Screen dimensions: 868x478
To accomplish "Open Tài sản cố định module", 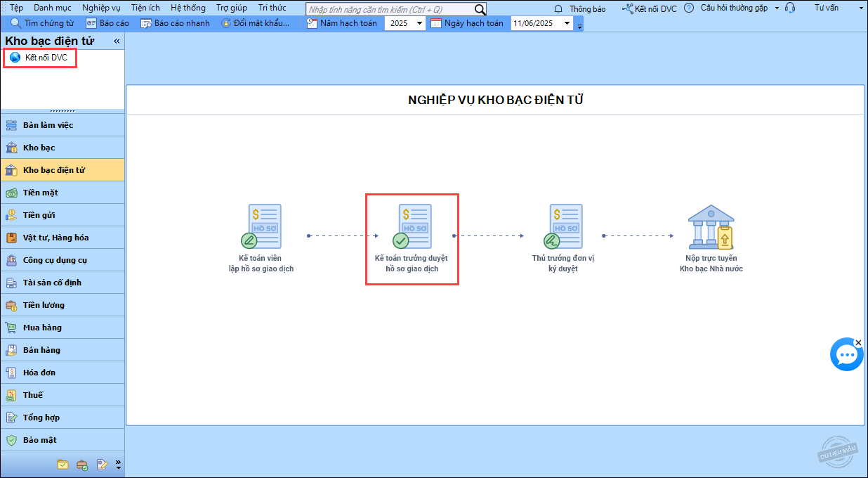I will pyautogui.click(x=63, y=283).
